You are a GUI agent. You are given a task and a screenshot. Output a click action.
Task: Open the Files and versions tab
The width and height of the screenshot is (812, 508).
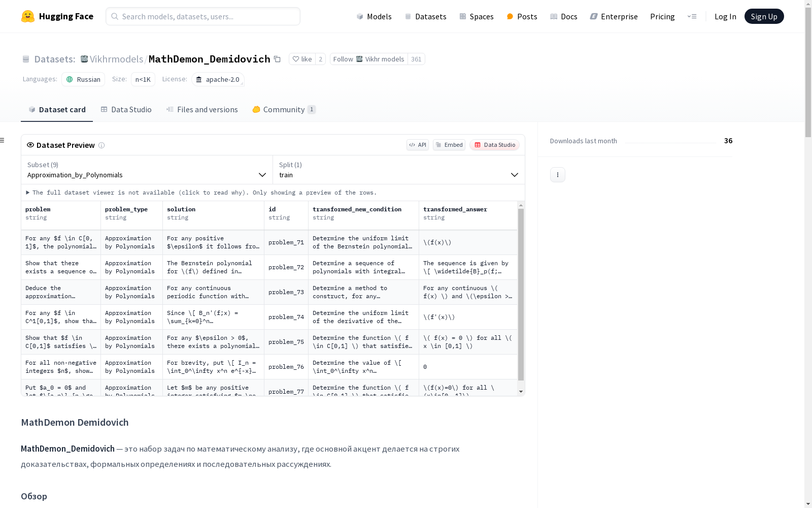tap(202, 110)
